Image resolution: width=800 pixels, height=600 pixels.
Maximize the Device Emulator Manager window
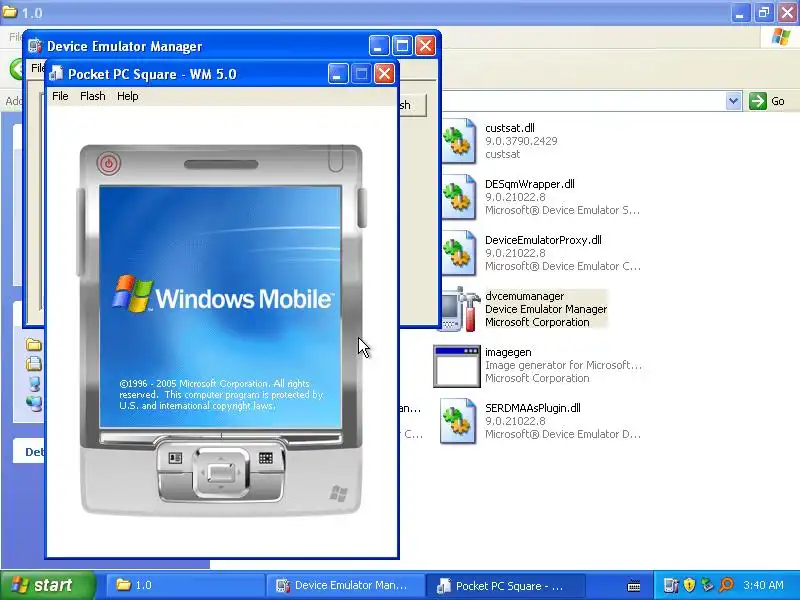click(402, 46)
